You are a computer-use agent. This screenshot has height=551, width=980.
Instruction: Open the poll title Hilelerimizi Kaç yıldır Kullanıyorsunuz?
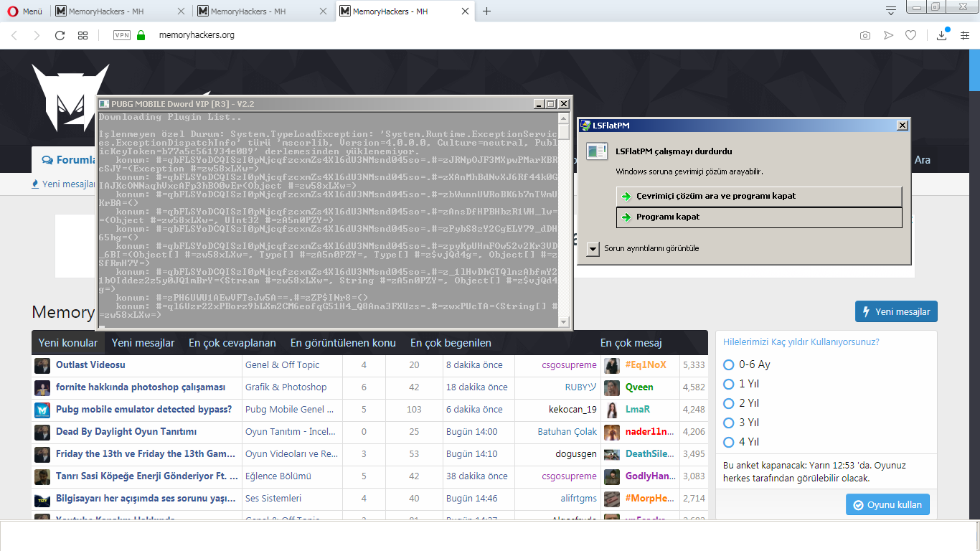801,342
